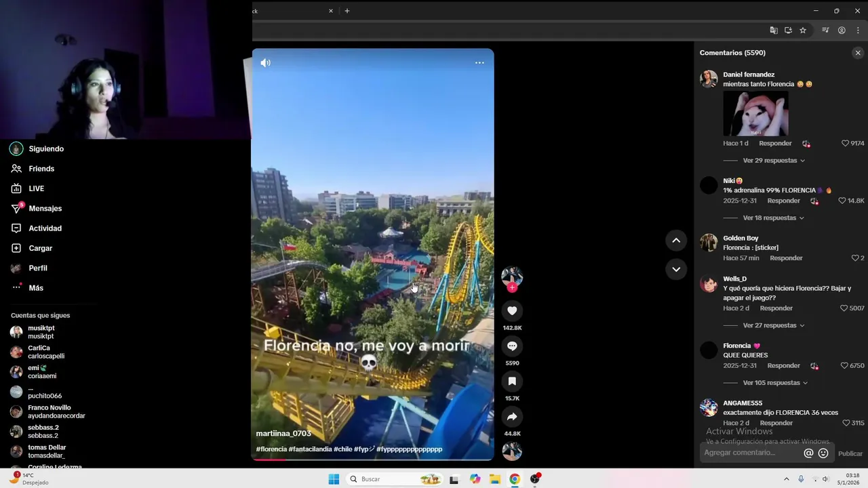Expand 29 replies under Daniel fernandez
This screenshot has width=868, height=488.
coord(773,161)
